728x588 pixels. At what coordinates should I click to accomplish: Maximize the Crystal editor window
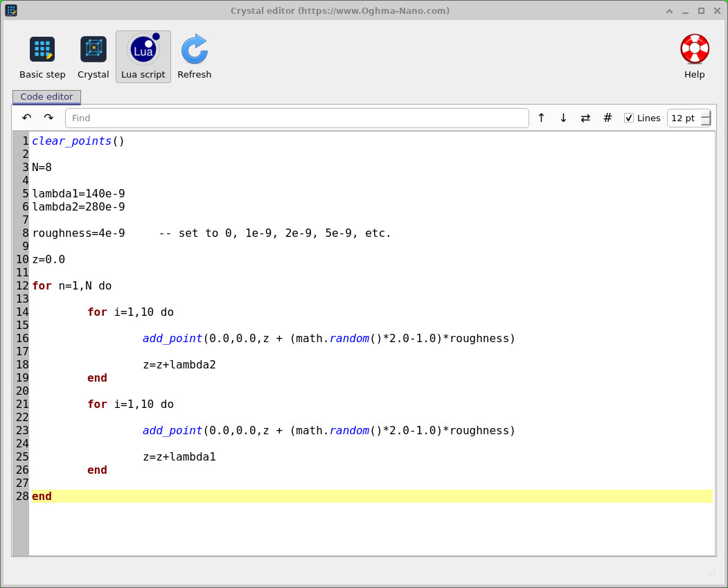click(x=701, y=10)
